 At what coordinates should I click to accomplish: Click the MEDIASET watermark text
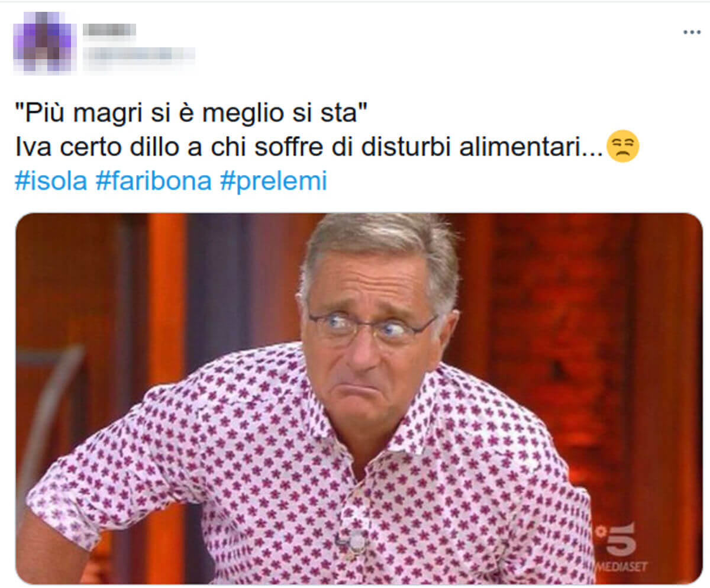(622, 567)
